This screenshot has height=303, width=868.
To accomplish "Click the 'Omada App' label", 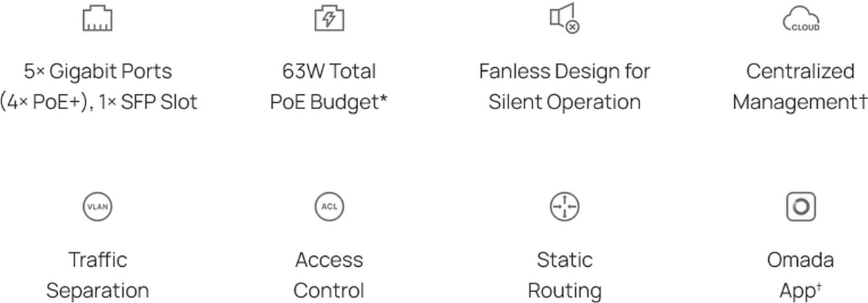I will tap(801, 275).
